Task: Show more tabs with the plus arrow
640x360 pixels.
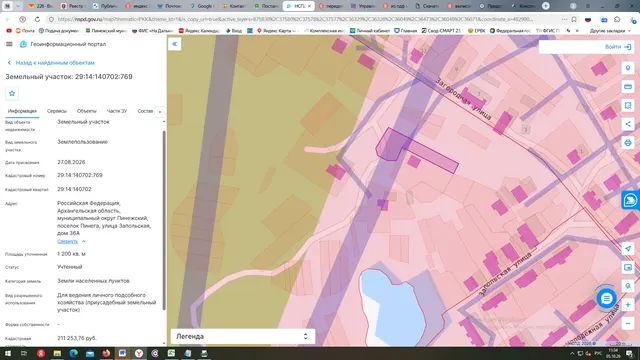Action: point(160,111)
